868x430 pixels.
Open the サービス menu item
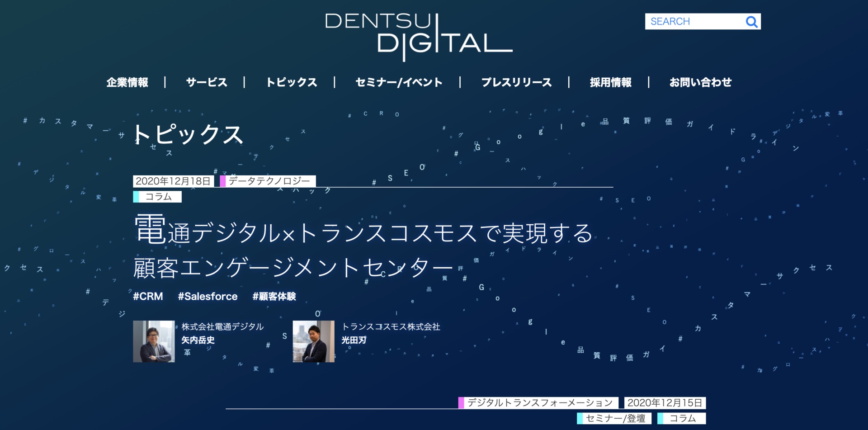(207, 82)
